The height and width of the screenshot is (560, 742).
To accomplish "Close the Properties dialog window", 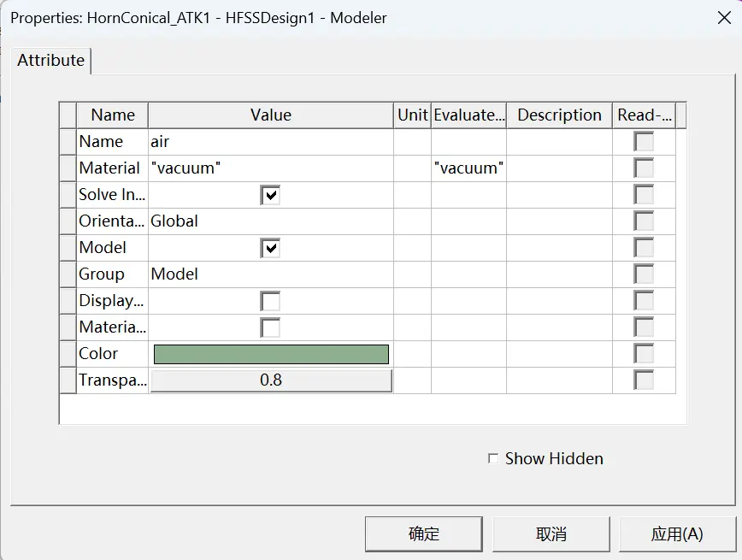I will pyautogui.click(x=724, y=18).
